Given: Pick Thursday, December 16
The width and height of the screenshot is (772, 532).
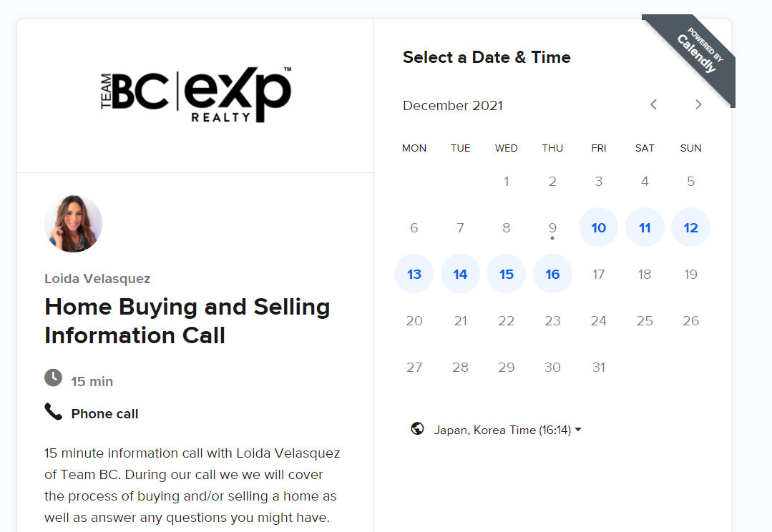Looking at the screenshot, I should click(552, 275).
